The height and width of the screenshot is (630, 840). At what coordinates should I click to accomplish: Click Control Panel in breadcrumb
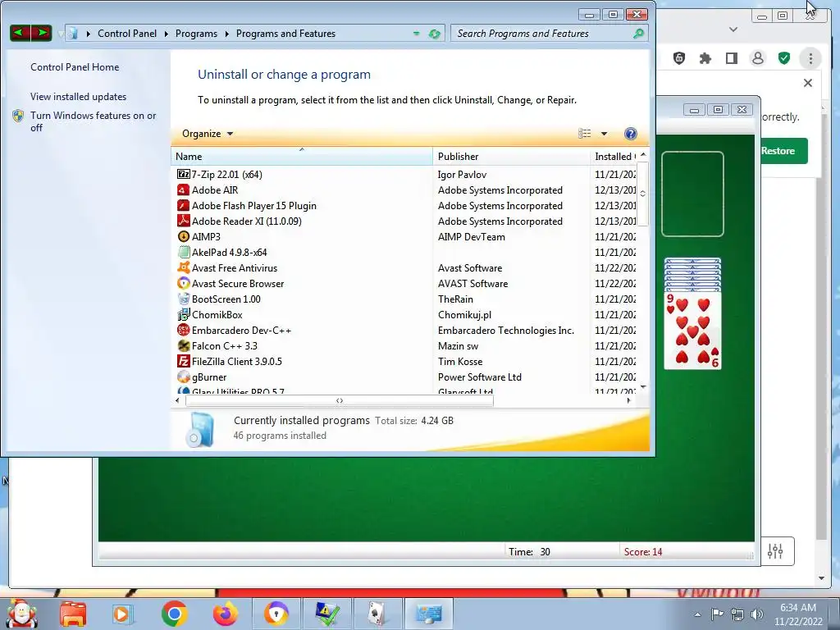coord(127,33)
